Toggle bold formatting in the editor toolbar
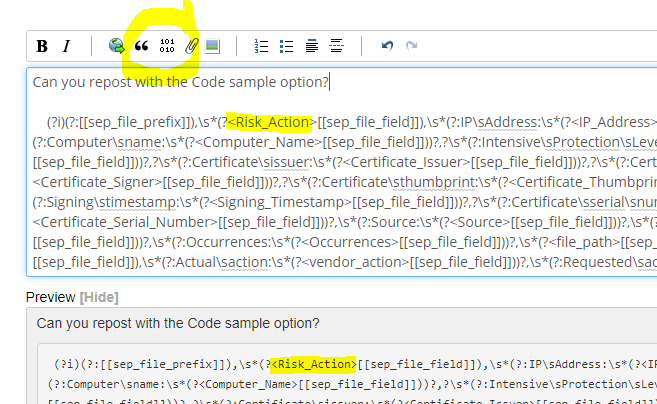 (42, 45)
